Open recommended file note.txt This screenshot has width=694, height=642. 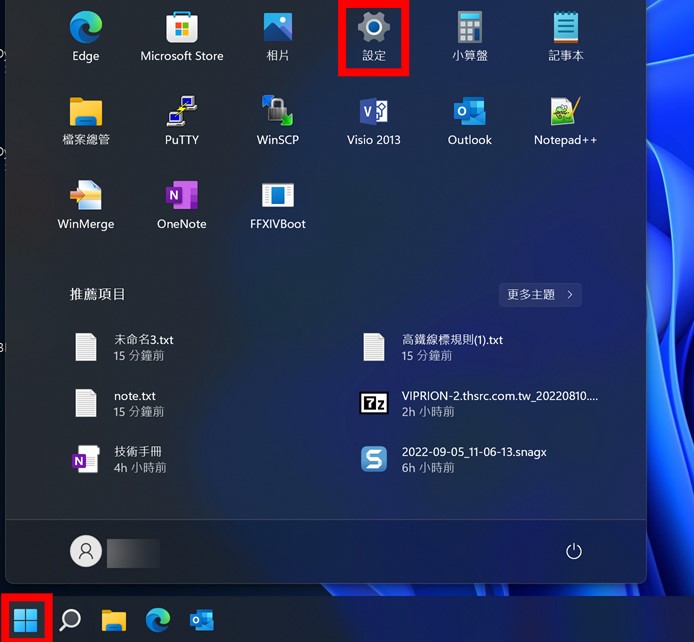134,403
